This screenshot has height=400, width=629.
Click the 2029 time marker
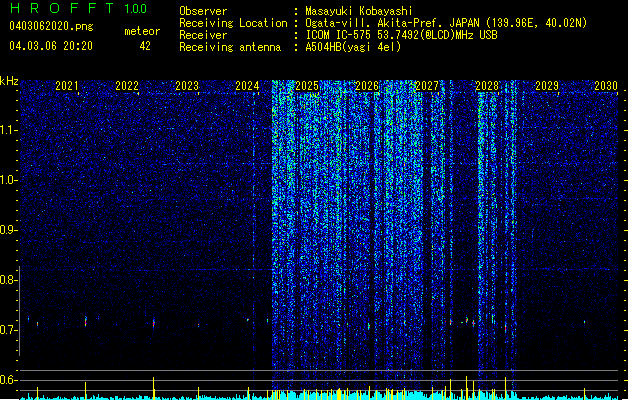click(547, 86)
